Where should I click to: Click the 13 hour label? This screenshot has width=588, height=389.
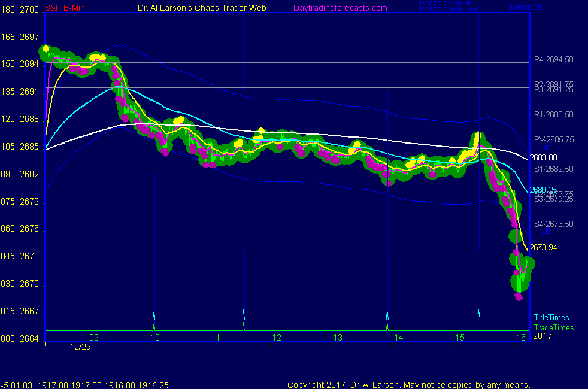(x=338, y=338)
